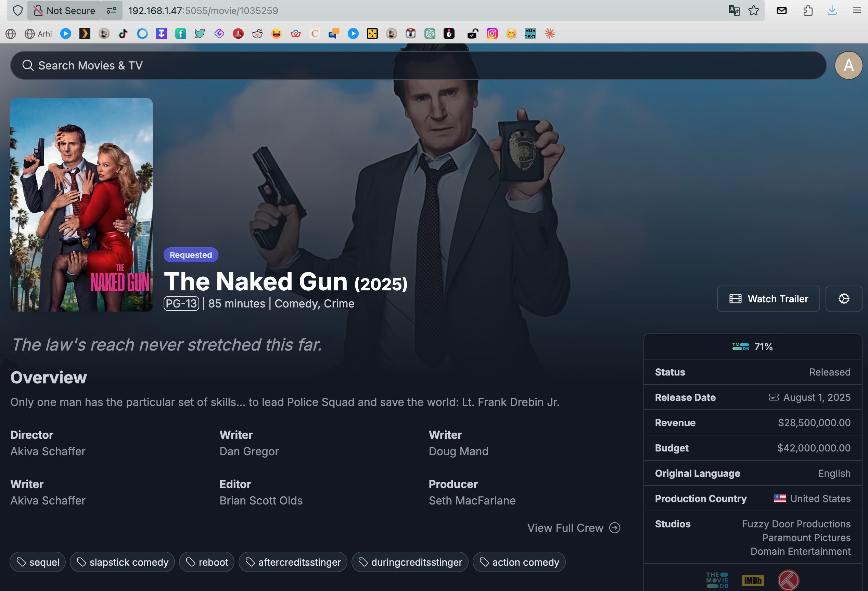Select the PG-13 rating badge
The width and height of the screenshot is (868, 591).
coord(181,303)
